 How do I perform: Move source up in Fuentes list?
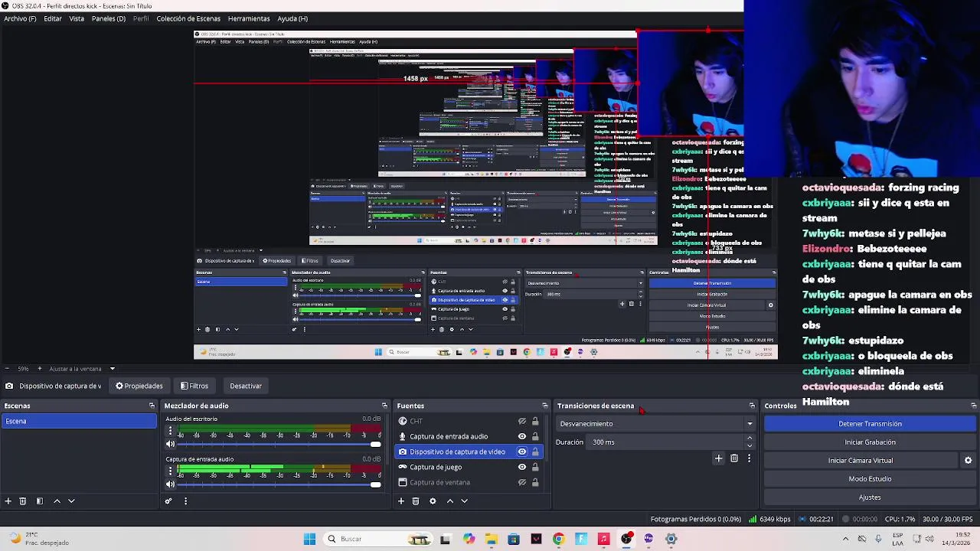(x=449, y=501)
